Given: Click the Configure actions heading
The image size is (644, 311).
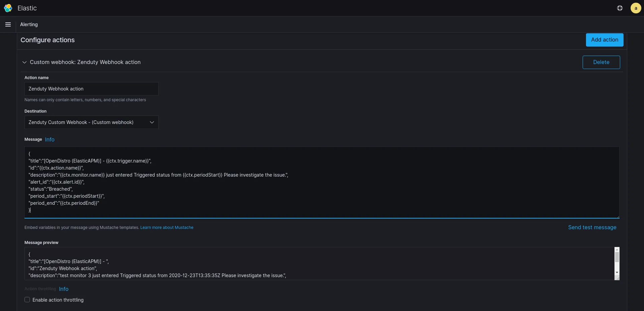Looking at the screenshot, I should click(48, 40).
